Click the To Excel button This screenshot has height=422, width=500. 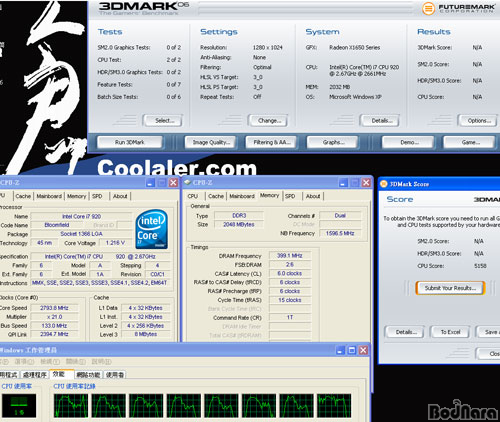450,332
